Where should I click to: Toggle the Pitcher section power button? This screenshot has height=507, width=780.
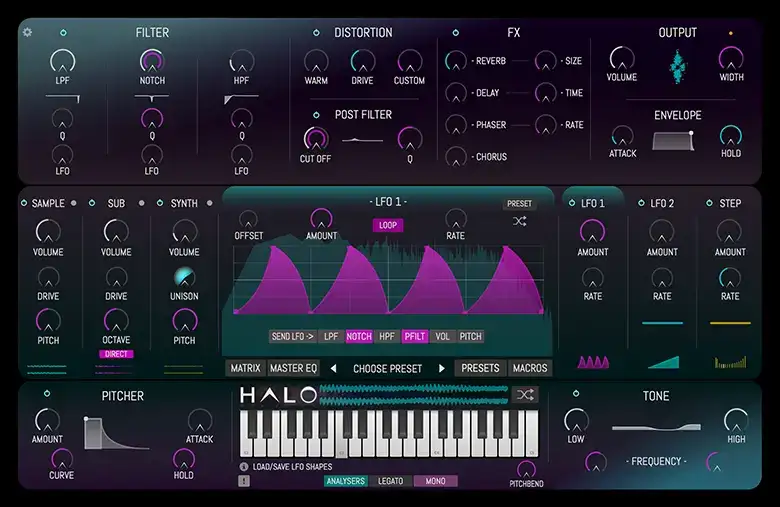click(x=47, y=394)
